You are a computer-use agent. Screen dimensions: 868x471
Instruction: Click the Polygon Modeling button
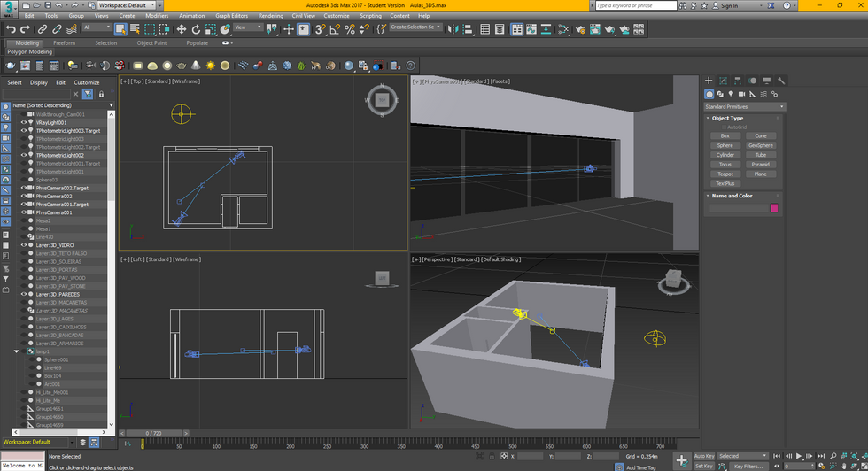(x=29, y=52)
